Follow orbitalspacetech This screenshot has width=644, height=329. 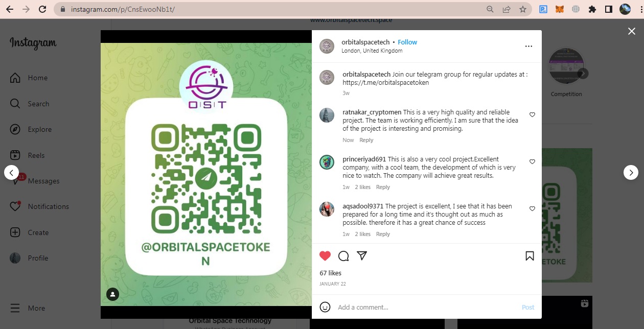[x=407, y=42]
